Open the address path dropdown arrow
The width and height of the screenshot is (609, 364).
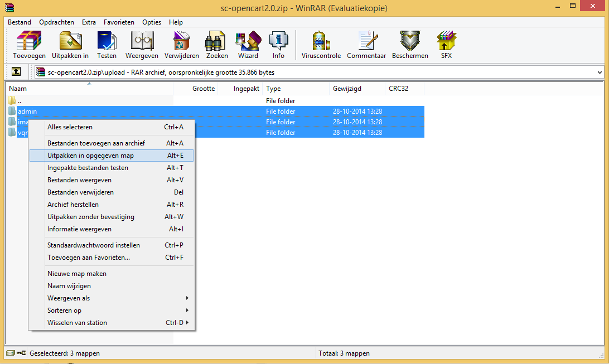[600, 72]
